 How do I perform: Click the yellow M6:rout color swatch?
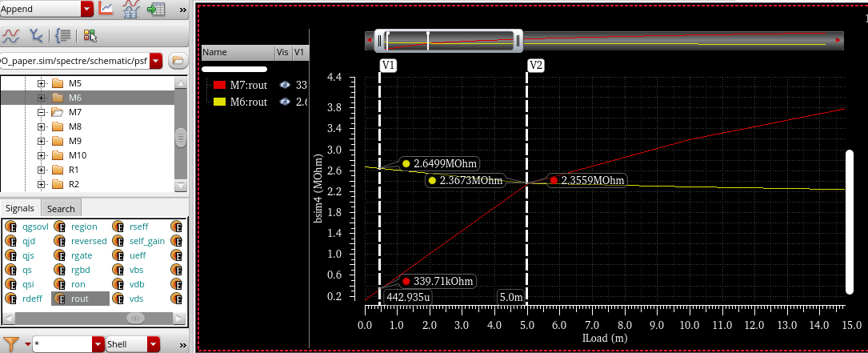(220, 102)
